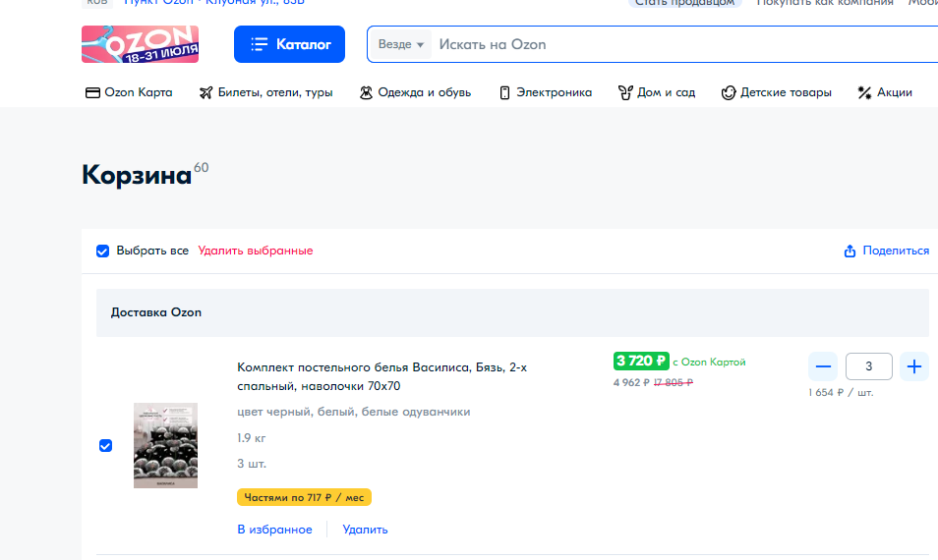
Task: Click the Ozon logo
Action: 145,45
